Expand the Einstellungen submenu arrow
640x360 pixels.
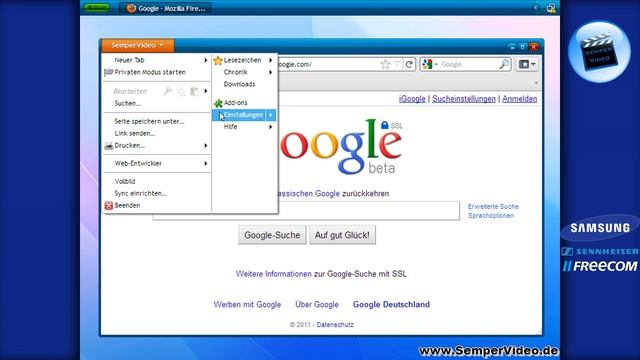pos(270,115)
